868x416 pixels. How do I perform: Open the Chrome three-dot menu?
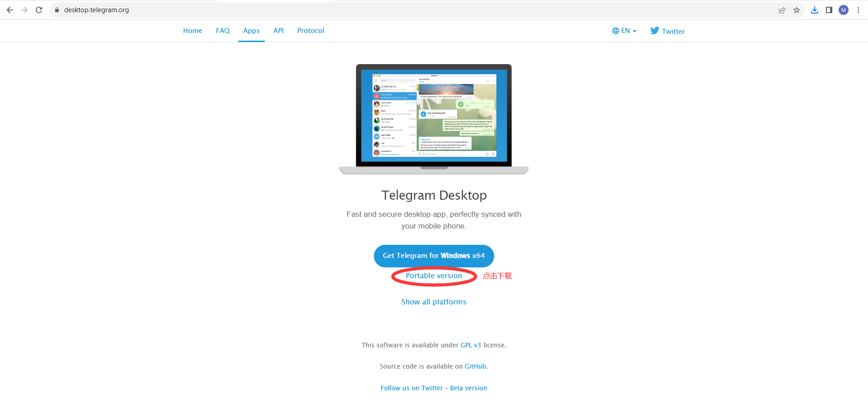(858, 10)
